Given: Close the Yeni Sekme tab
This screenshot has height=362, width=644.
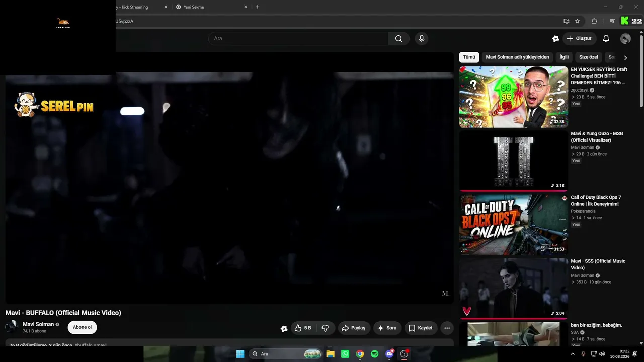Looking at the screenshot, I should point(246,7).
